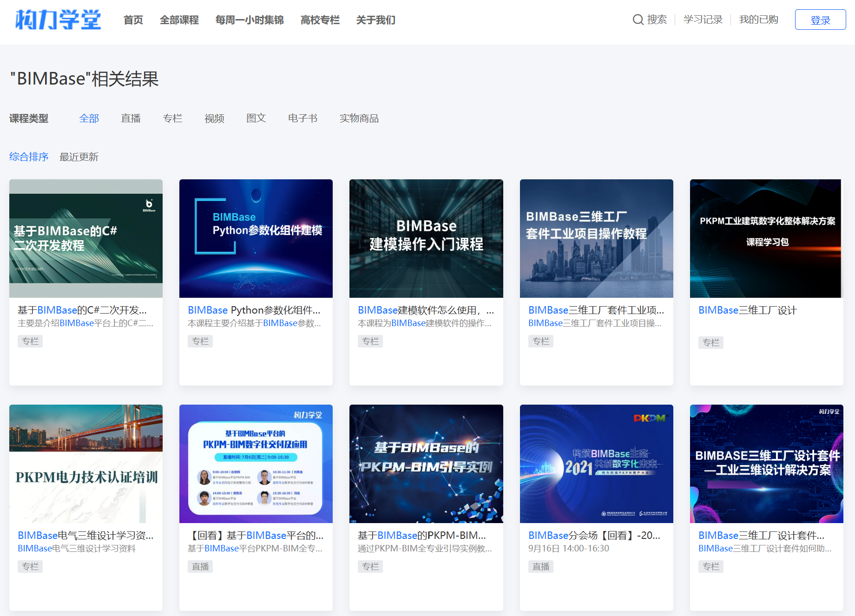Click title 基于BIMBase的PKPM-BIM...
The height and width of the screenshot is (616, 855).
[x=422, y=535]
